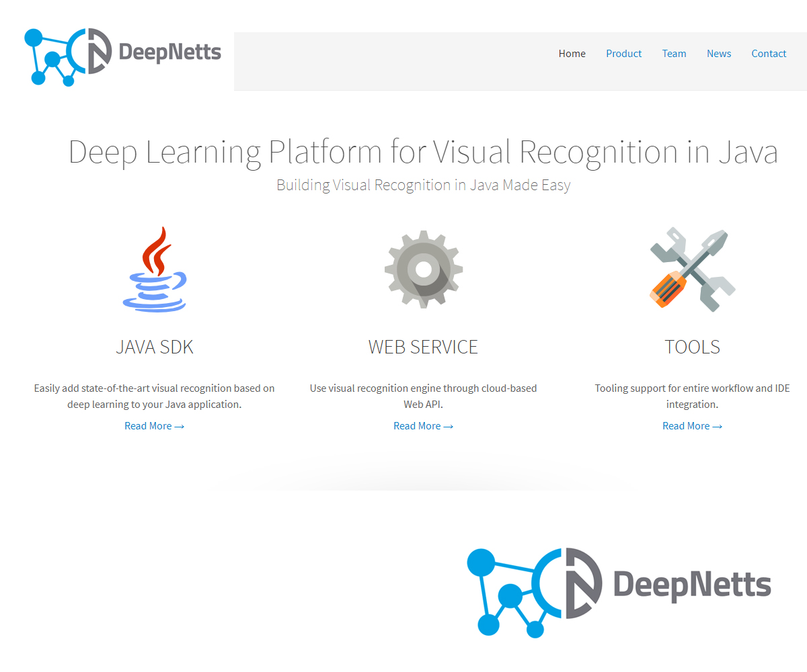Navigate to the Contact page
The width and height of the screenshot is (807, 672).
coord(769,54)
